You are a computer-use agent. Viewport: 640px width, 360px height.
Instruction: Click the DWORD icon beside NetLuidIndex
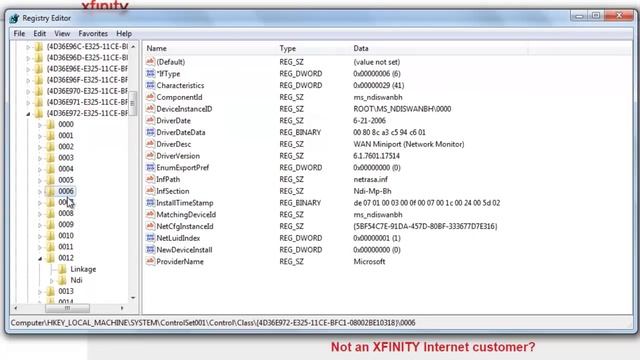point(151,238)
